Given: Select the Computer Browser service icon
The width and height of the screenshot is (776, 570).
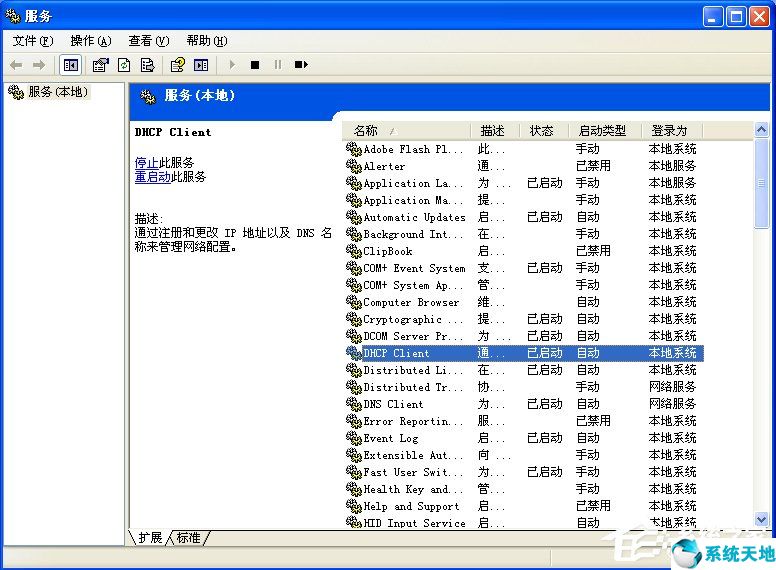Looking at the screenshot, I should (353, 302).
